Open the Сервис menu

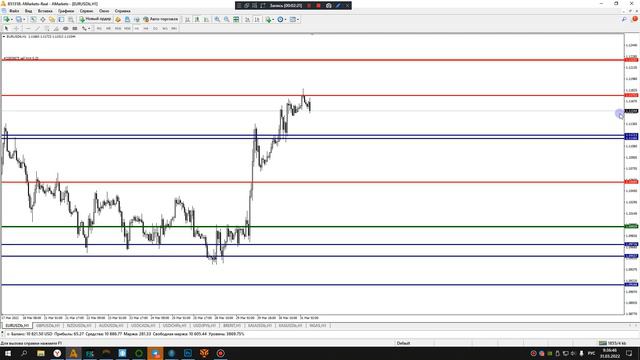pos(86,11)
